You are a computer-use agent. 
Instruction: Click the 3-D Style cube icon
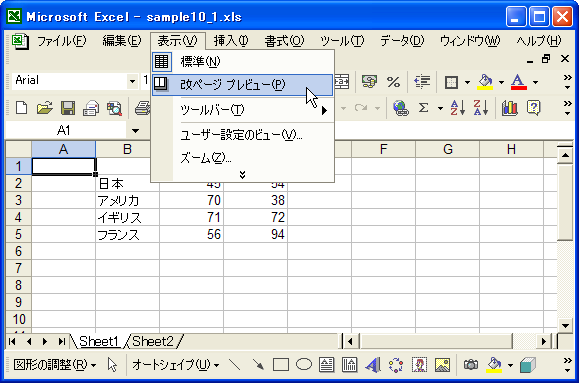(x=528, y=365)
